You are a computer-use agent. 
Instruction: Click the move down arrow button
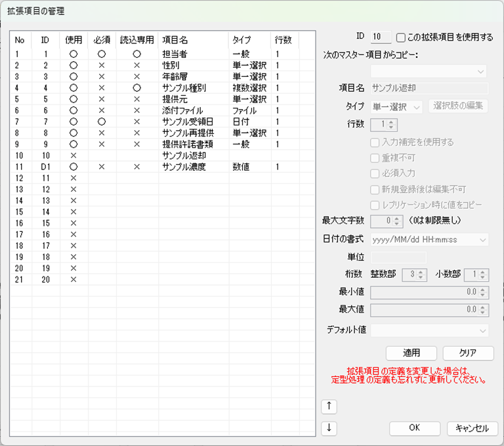click(329, 428)
